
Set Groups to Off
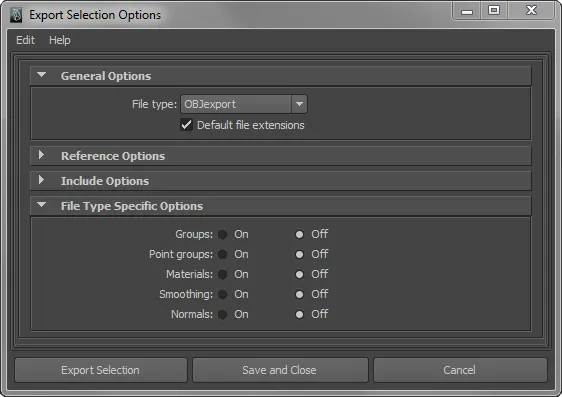[299, 234]
